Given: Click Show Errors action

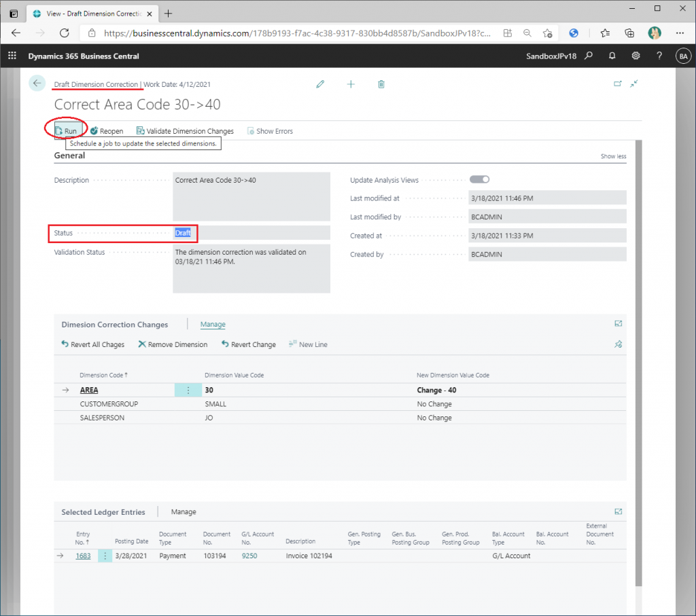Looking at the screenshot, I should point(270,131).
